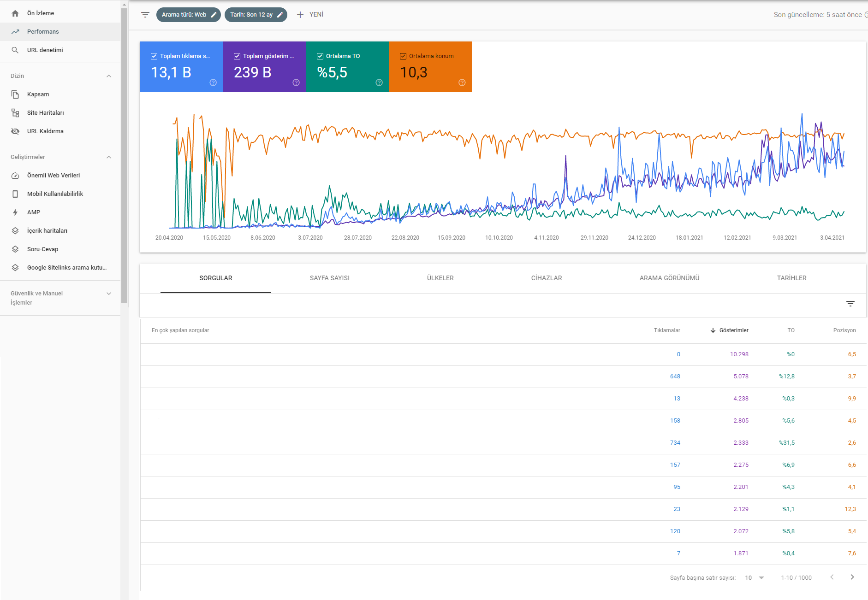This screenshot has height=600, width=868.
Task: Expand Güvenlik ve Manuel İşlemler section
Action: 109,294
